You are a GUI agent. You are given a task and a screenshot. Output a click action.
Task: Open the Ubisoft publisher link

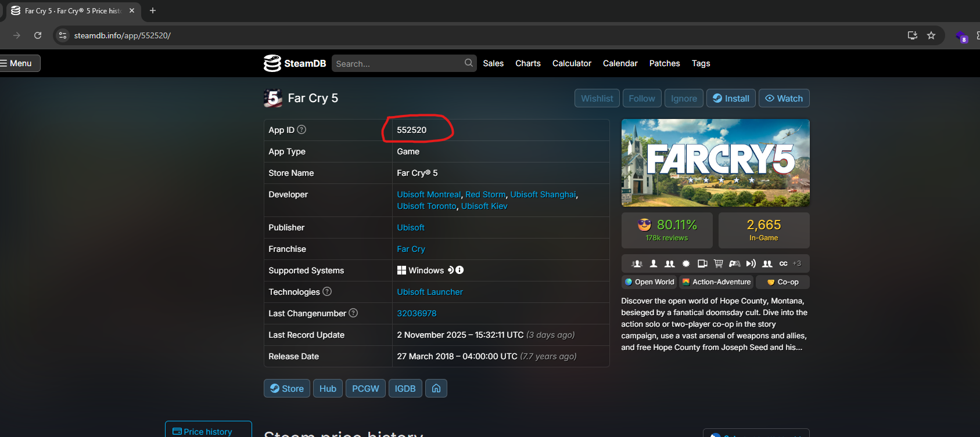[411, 227]
